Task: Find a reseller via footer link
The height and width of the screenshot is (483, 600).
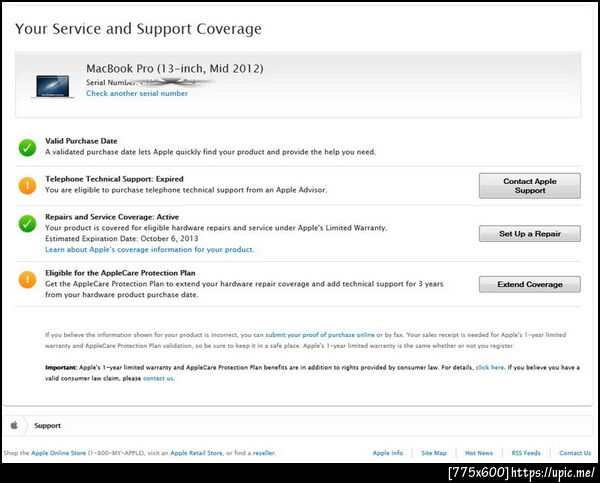Action: point(264,453)
